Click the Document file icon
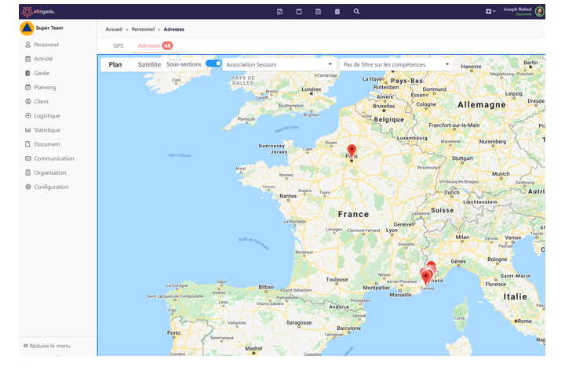The width and height of the screenshot is (565, 392). click(x=27, y=144)
